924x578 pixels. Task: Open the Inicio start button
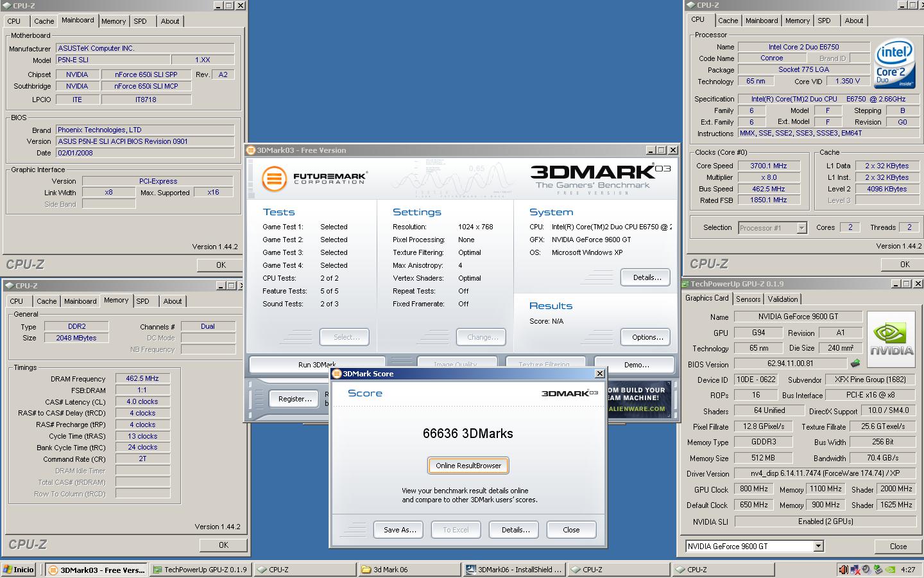(19, 570)
